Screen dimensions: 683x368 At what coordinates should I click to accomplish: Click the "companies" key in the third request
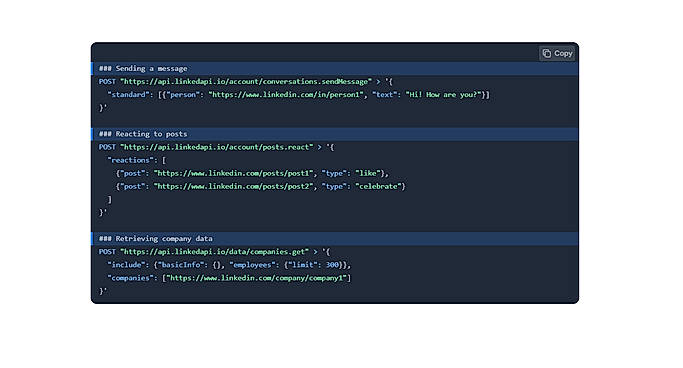click(x=130, y=278)
